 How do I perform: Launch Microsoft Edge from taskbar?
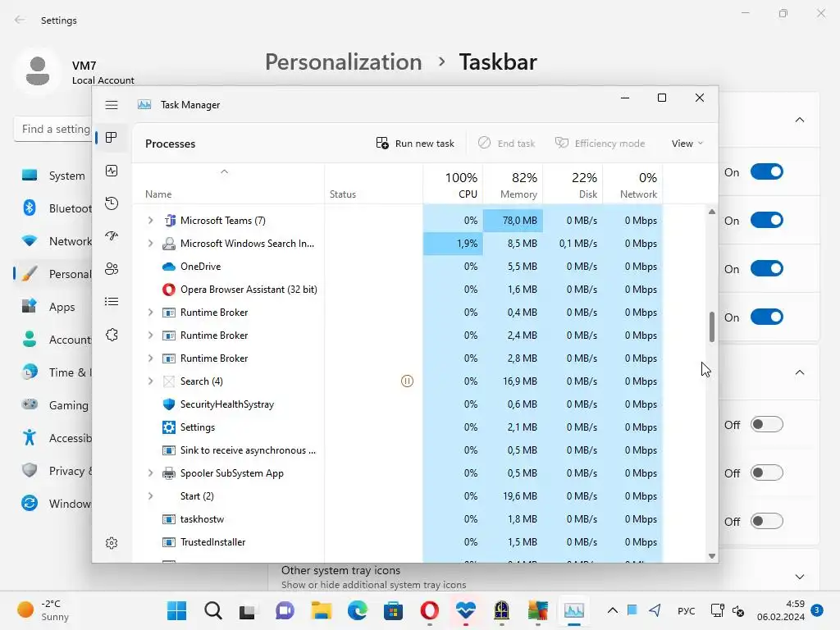tap(358, 610)
